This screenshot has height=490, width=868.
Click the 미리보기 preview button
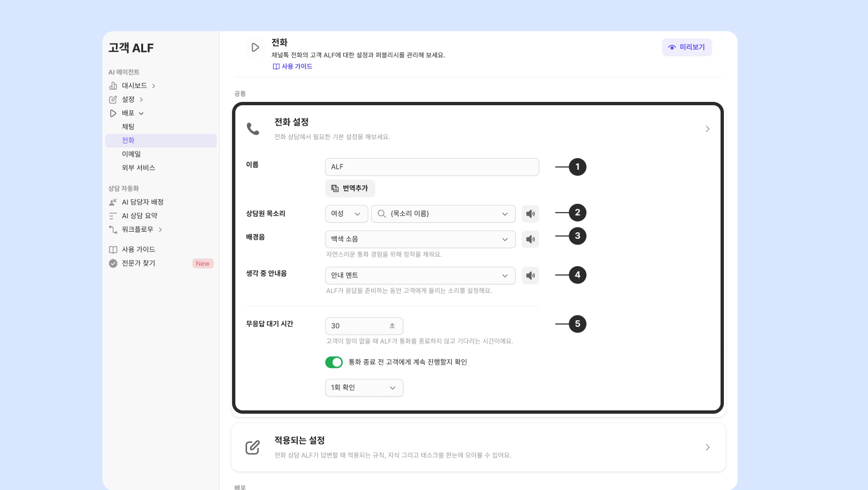(687, 47)
